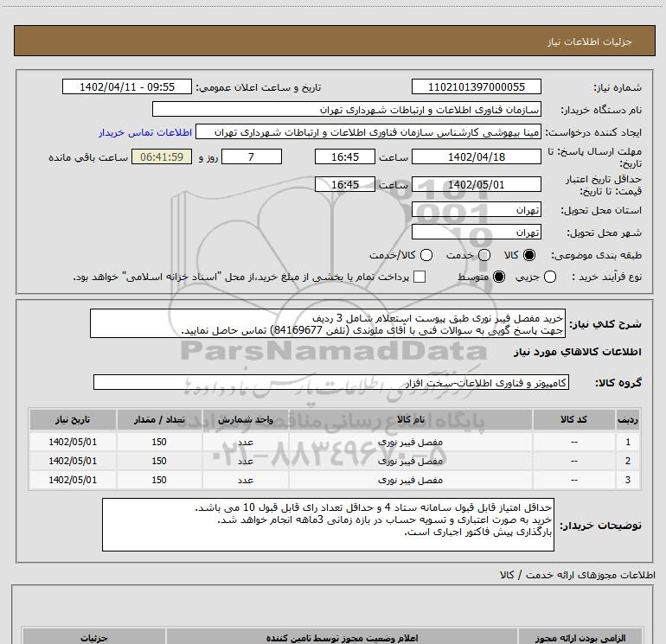This screenshot has width=666, height=644.
Task: Click quantity 150 in row 2
Action: [159, 461]
